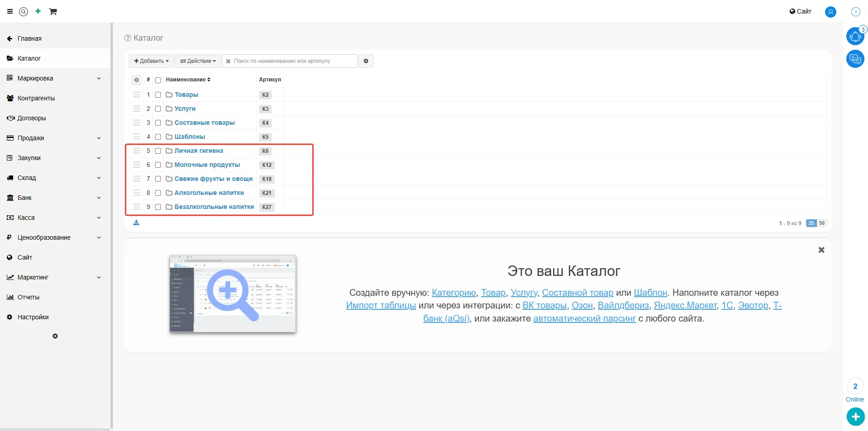Open the notifications bell icon
The height and width of the screenshot is (431, 868).
[855, 36]
